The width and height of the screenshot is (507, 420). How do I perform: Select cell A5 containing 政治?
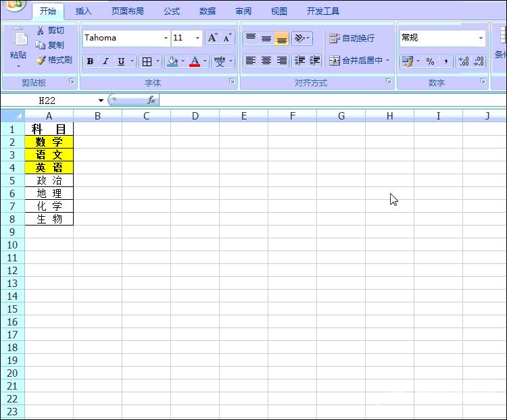tap(49, 180)
